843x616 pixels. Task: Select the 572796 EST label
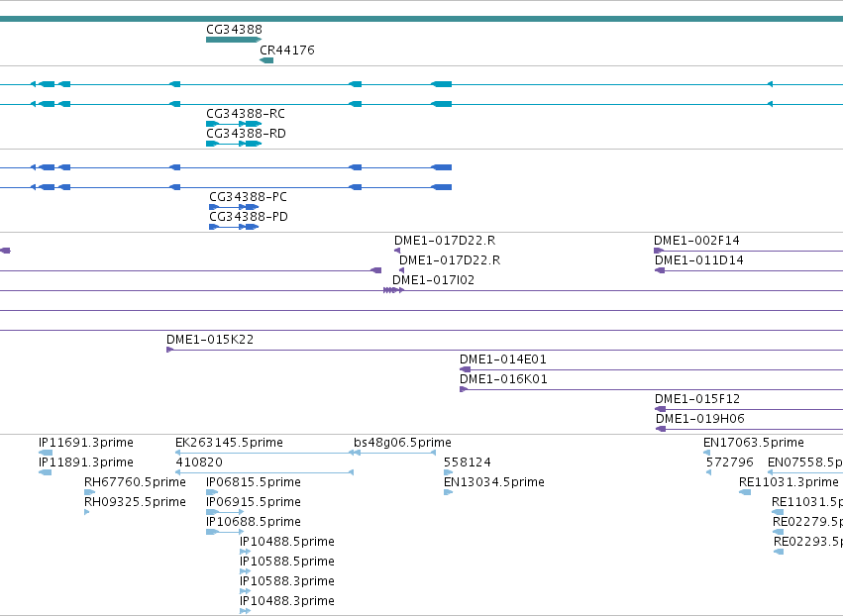[x=729, y=462]
